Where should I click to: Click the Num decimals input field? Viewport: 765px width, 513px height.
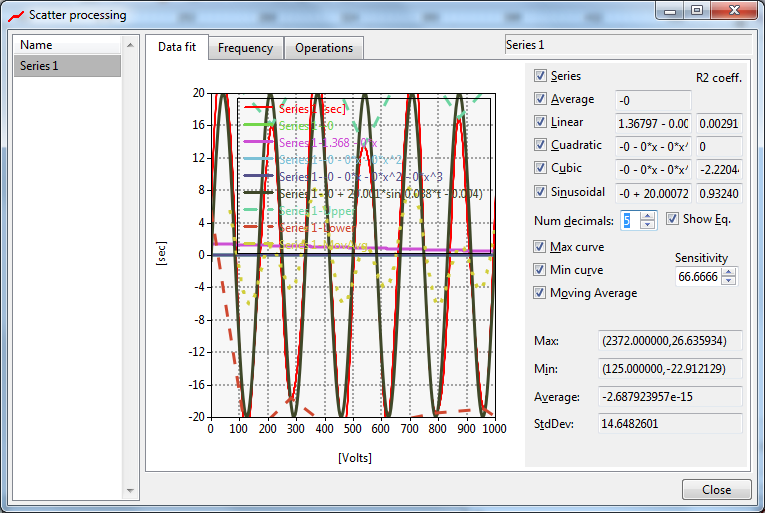pos(630,221)
